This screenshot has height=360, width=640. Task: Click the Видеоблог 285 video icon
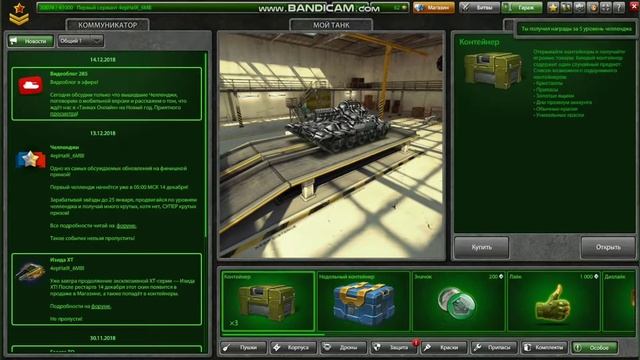coord(30,85)
